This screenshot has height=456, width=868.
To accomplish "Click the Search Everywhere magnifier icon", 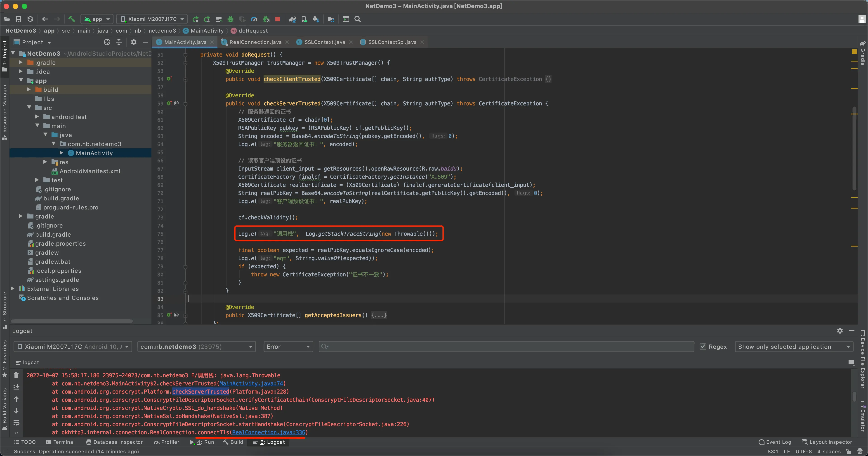I will tap(358, 19).
